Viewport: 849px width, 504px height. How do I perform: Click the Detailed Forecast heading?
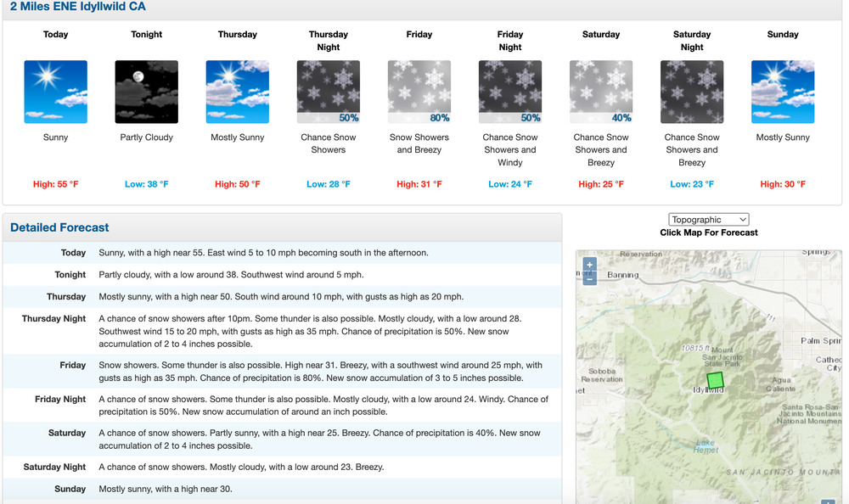(59, 227)
